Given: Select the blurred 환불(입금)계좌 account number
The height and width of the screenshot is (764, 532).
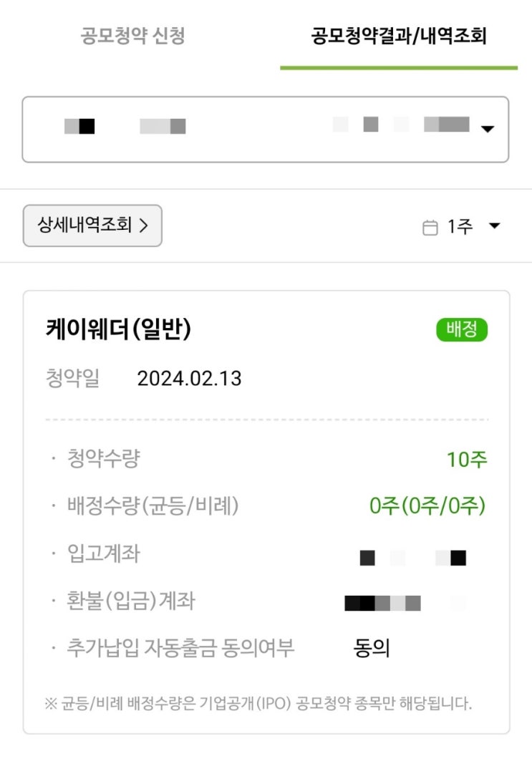Looking at the screenshot, I should coord(405,603).
